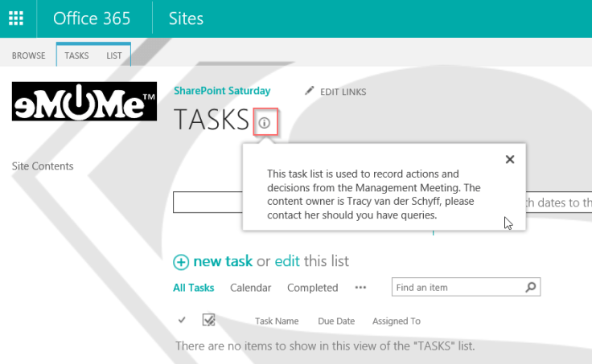
Task: Open the TASKS ribbon tab
Action: (x=76, y=56)
